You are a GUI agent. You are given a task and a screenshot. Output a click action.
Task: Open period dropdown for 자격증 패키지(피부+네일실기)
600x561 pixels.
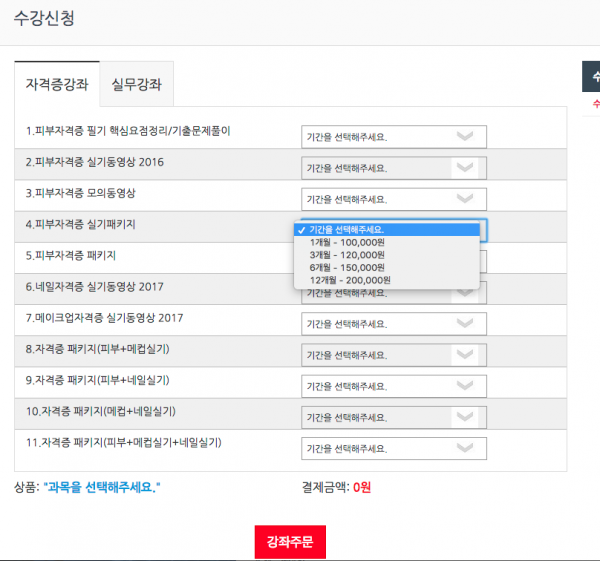(x=393, y=386)
